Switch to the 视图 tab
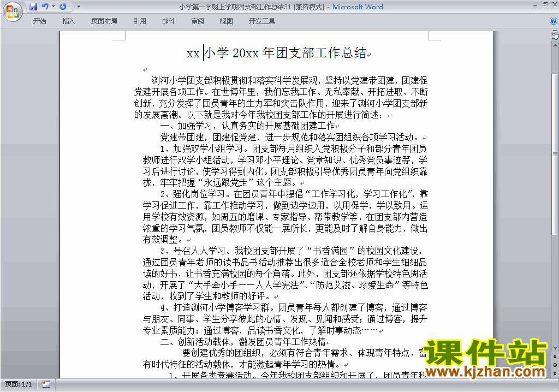 coord(227,21)
